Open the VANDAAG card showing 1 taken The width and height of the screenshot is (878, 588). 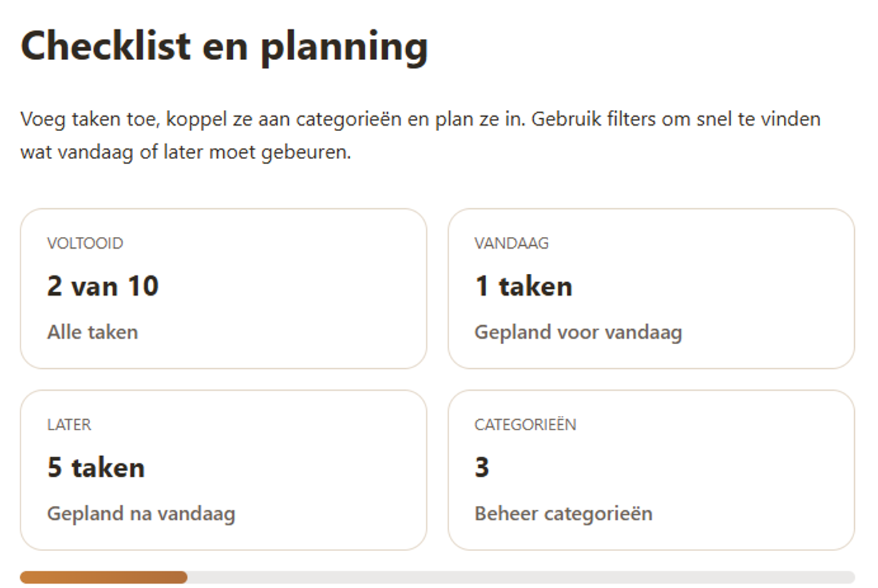651,288
